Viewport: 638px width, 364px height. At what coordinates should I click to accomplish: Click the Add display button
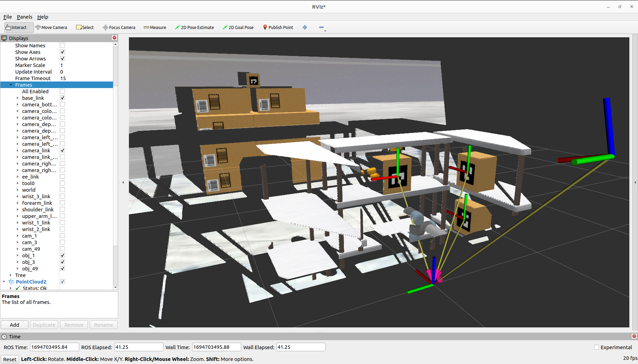[15, 325]
